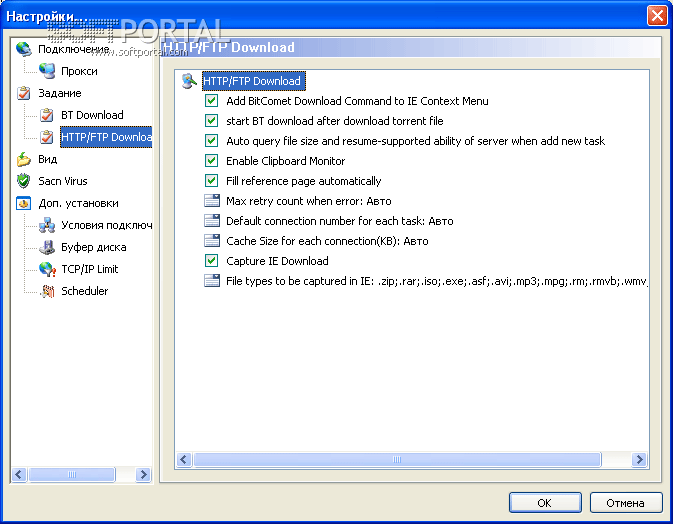673x524 pixels.
Task: Select the Задание category
Action: tap(60, 93)
